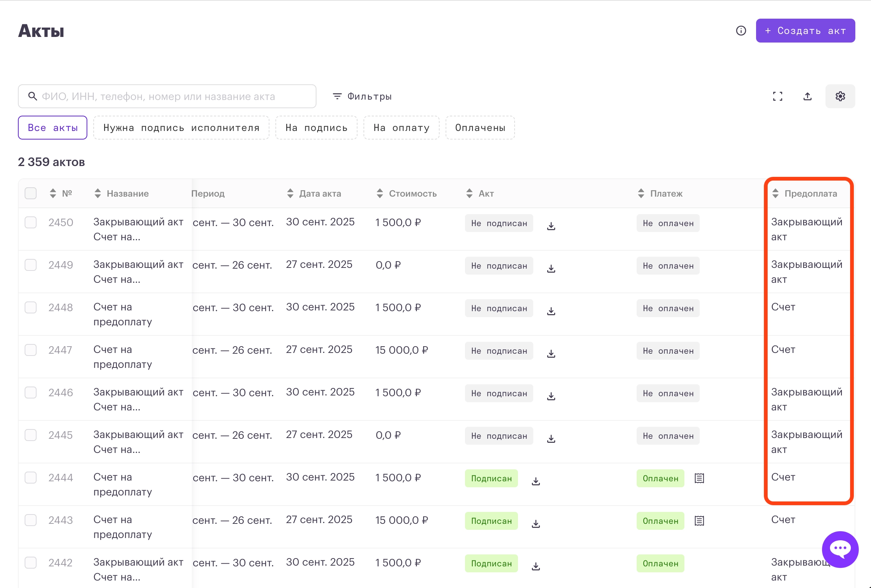
Task: Download act 2443 document
Action: [x=536, y=524]
